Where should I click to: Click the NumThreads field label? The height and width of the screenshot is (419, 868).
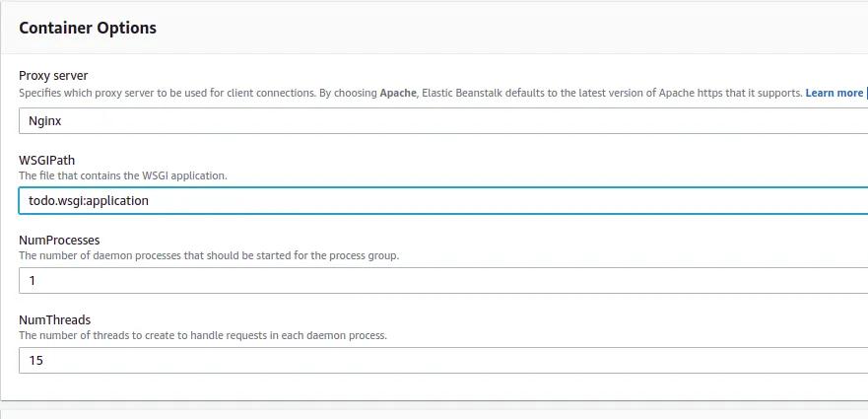[55, 318]
